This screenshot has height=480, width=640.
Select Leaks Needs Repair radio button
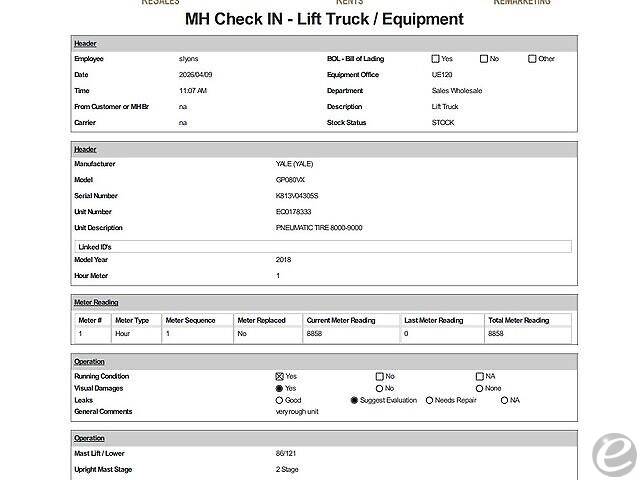point(429,400)
